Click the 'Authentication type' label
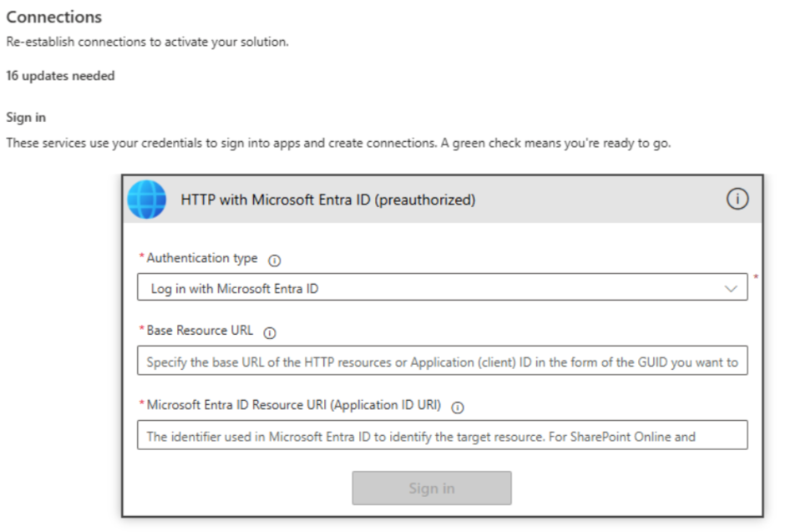This screenshot has height=532, width=790. [x=202, y=258]
